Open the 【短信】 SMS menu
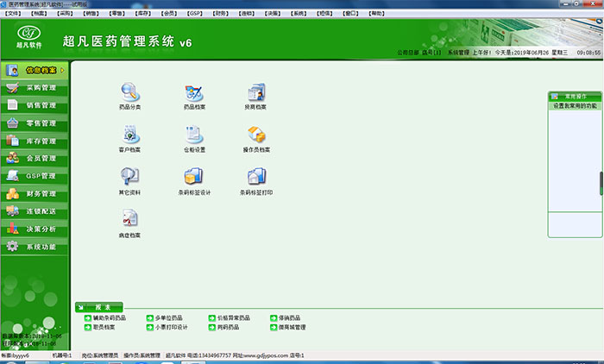The width and height of the screenshot is (604, 364). 324,14
